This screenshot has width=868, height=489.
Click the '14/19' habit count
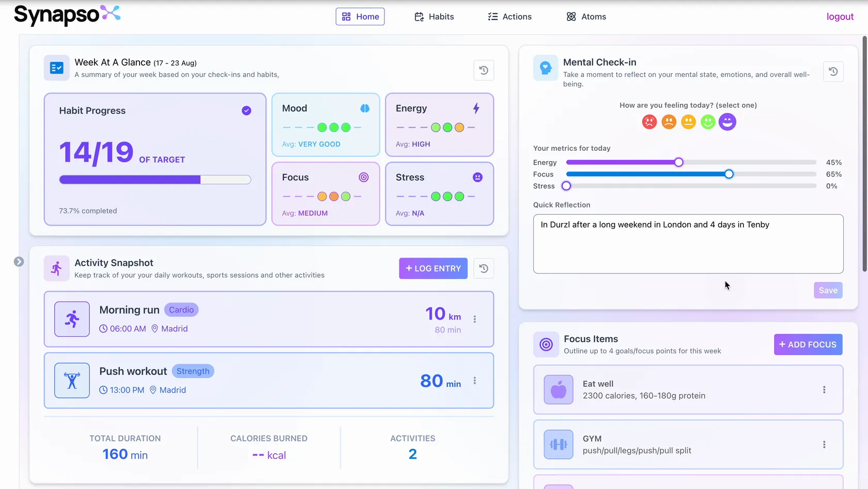point(96,153)
